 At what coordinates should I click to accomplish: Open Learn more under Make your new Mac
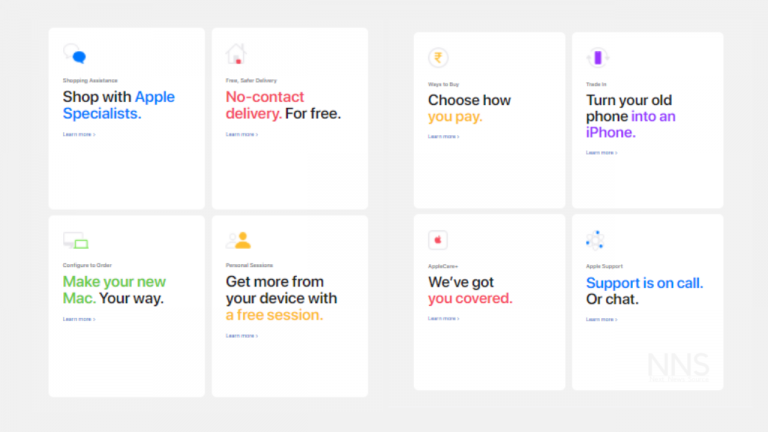[x=79, y=319]
